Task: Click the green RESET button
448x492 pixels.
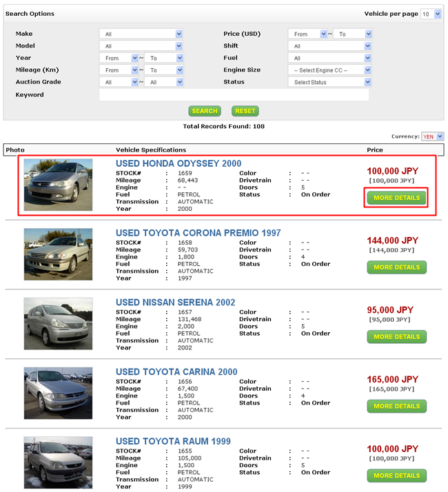Action: coord(245,111)
